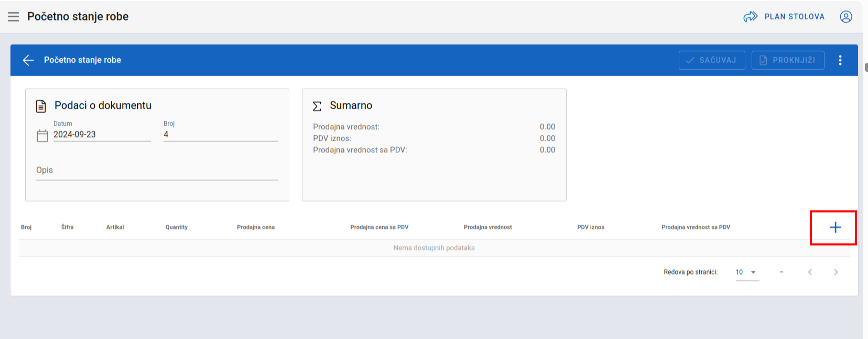This screenshot has height=339, width=868.
Task: Click the PDV iznos: summary label
Action: pyautogui.click(x=332, y=138)
